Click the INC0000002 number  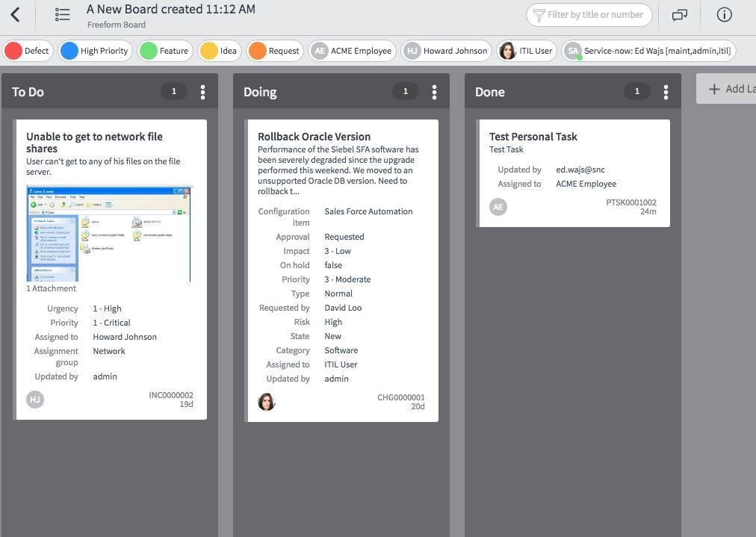pos(170,395)
